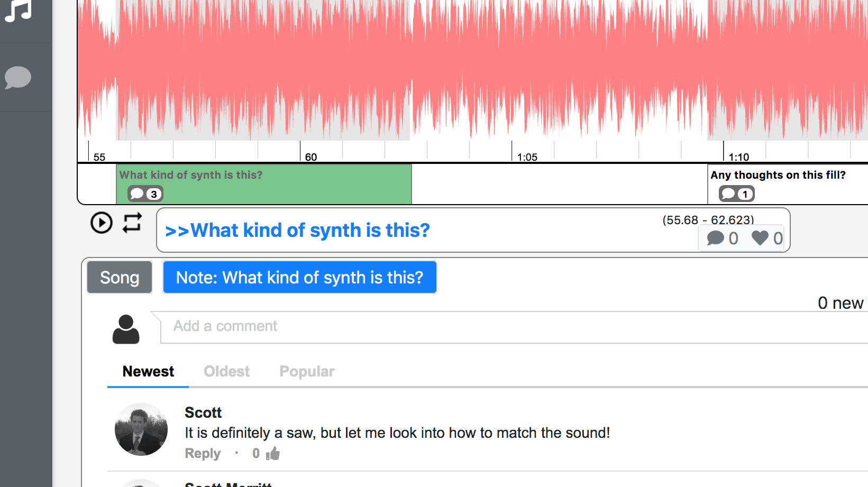868x487 pixels.
Task: Sort comments by Oldest
Action: (x=226, y=371)
